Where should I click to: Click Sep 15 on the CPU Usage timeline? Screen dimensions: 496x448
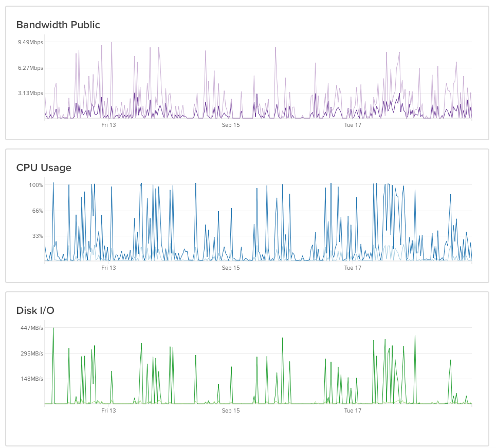231,268
